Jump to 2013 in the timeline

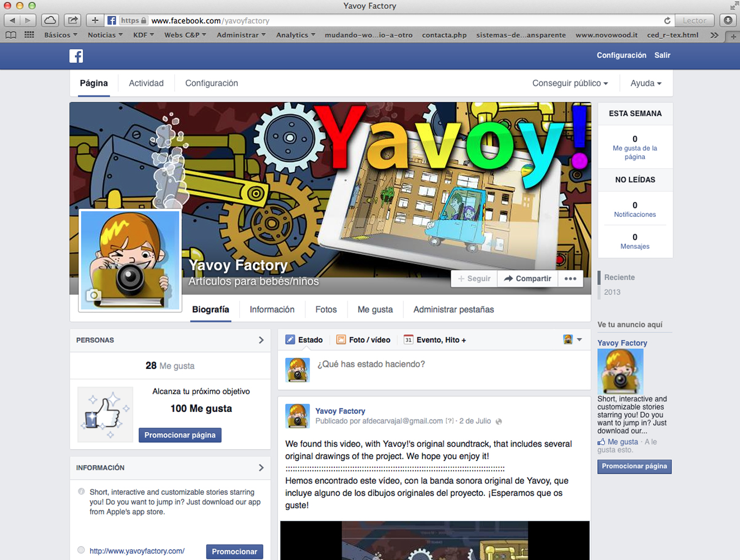coord(612,292)
